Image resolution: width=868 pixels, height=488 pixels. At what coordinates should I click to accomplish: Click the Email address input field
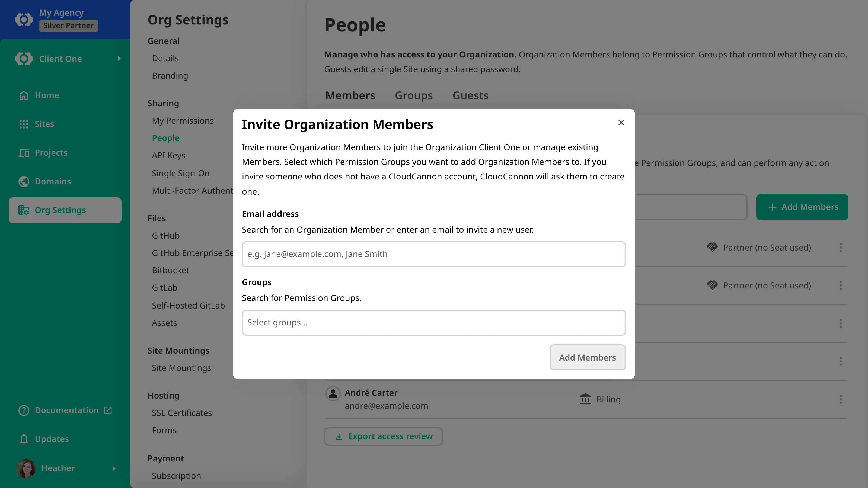coord(434,254)
